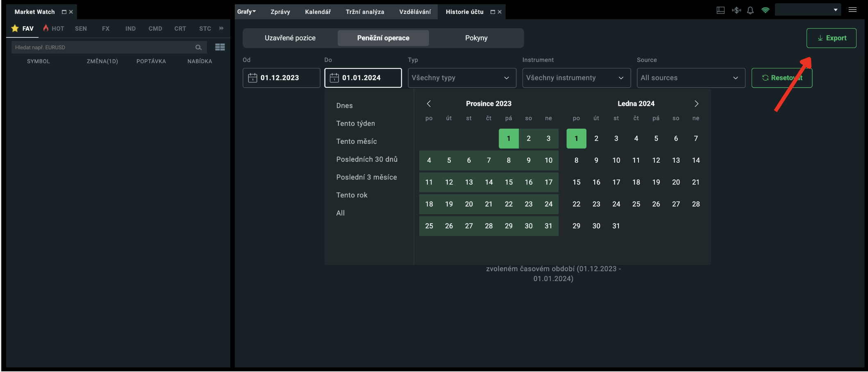Screen dimensions: 868x372
Task: Open notifications bell icon
Action: coord(750,11)
